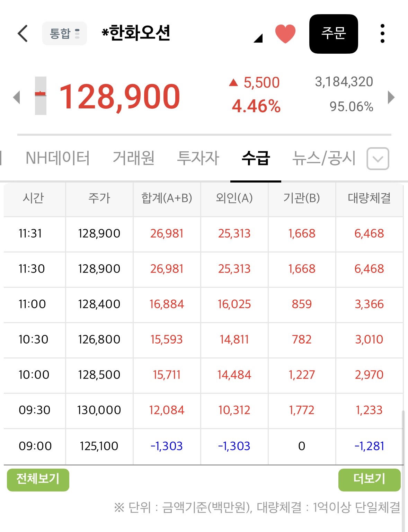Expand the stock name dropdown triangle
This screenshot has width=408, height=532.
(258, 38)
